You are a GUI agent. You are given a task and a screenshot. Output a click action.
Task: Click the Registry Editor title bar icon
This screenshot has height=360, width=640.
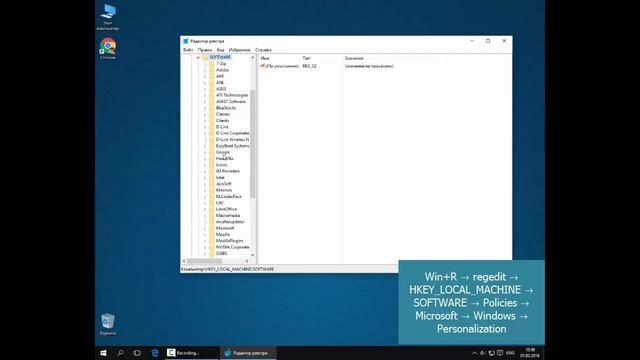pos(186,41)
